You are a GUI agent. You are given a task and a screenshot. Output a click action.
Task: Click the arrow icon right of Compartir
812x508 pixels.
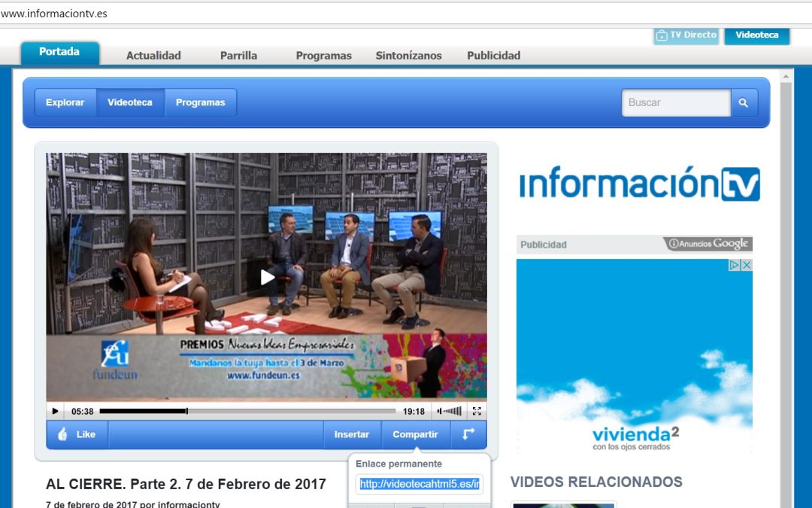(x=468, y=434)
